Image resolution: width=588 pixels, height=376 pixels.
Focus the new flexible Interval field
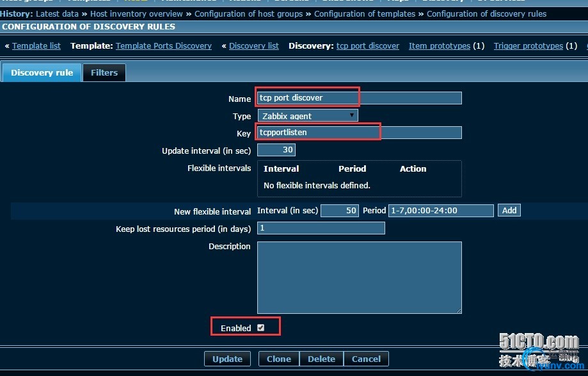pyautogui.click(x=340, y=211)
